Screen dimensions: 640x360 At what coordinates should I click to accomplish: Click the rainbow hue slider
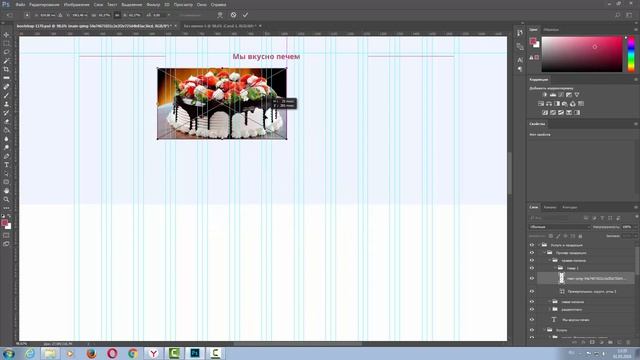point(631,54)
